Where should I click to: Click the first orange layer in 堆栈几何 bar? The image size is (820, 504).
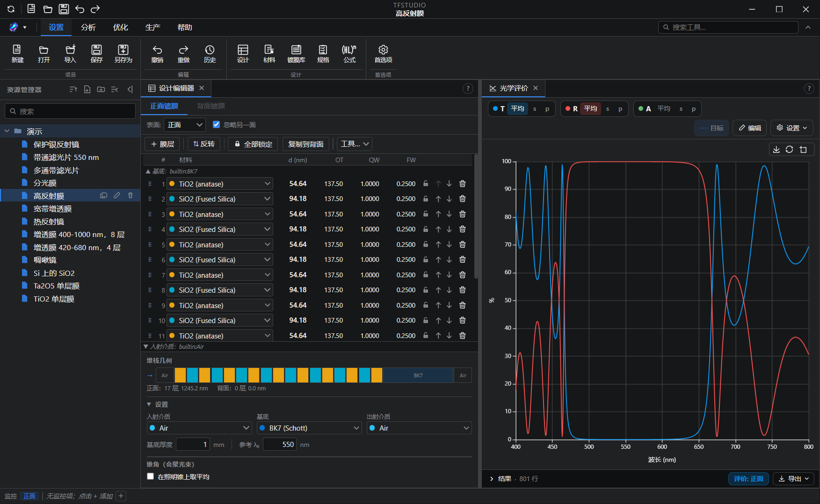tap(180, 375)
